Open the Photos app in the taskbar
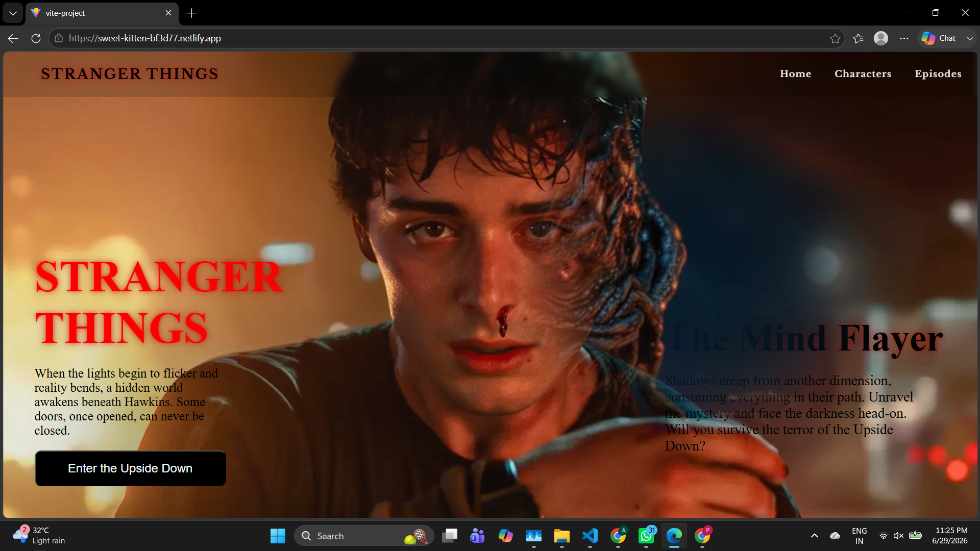 point(533,536)
